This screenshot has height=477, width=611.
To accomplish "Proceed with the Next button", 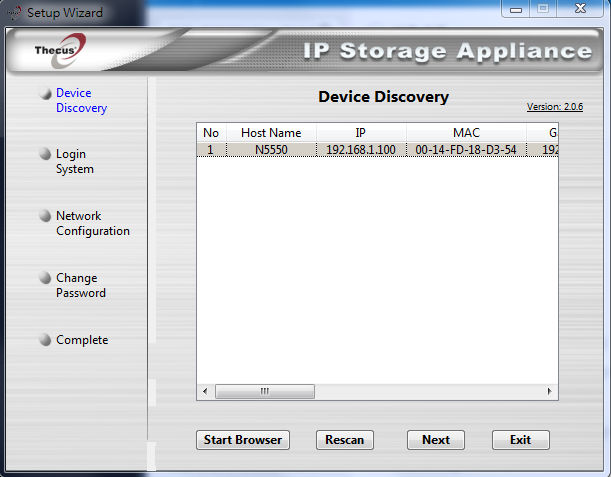I will [436, 440].
